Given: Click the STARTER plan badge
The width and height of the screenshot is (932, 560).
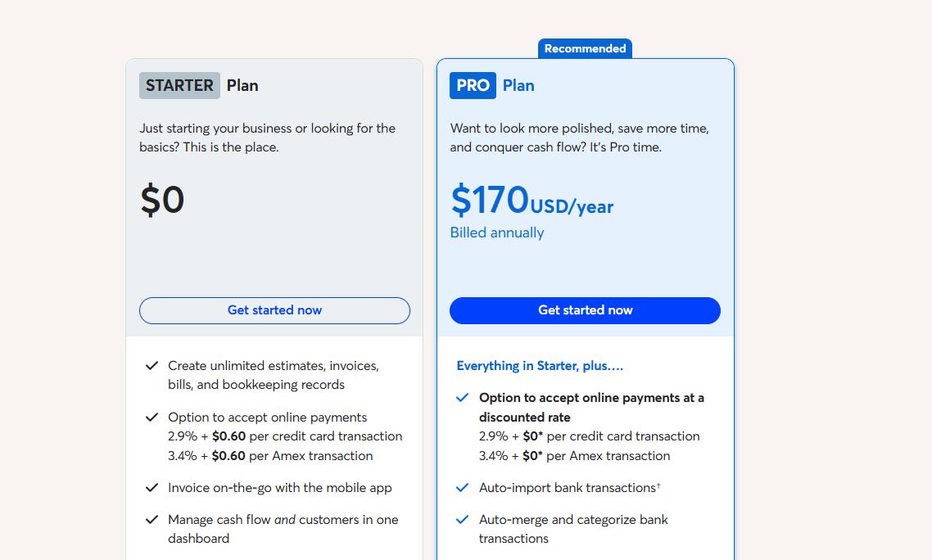Looking at the screenshot, I should 179,85.
